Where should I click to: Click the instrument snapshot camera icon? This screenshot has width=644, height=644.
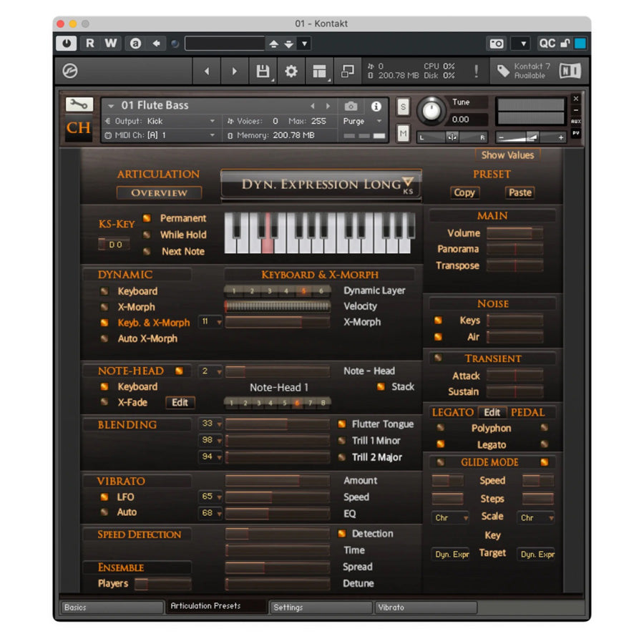351,107
